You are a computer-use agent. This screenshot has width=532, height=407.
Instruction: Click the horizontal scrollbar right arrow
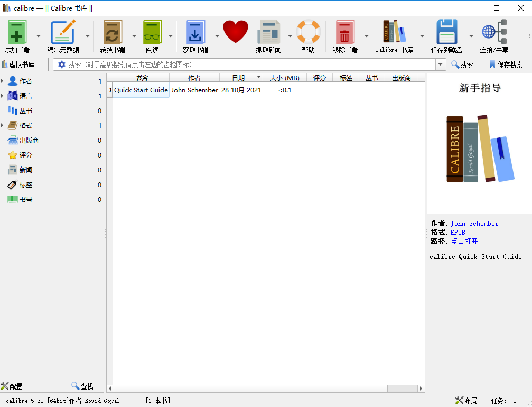pos(421,388)
